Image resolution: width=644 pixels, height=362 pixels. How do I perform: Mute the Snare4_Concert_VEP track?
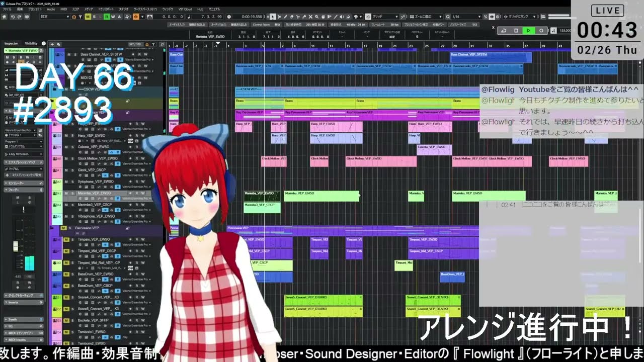click(66, 297)
